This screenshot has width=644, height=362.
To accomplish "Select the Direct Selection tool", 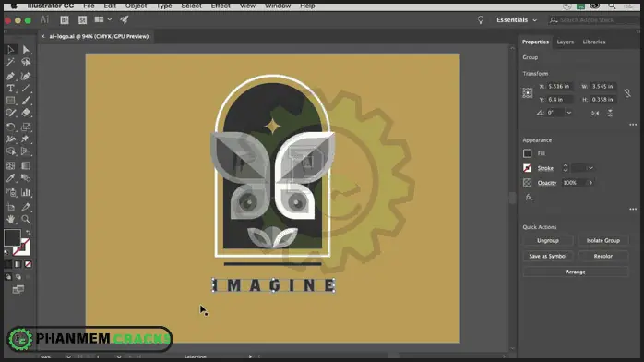I will 26,50.
